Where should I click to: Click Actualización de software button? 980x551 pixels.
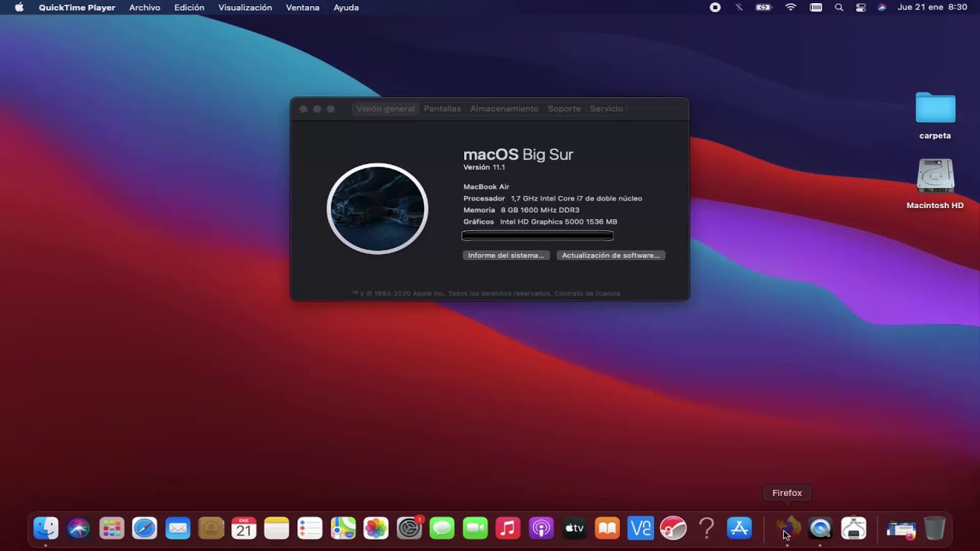pos(611,256)
